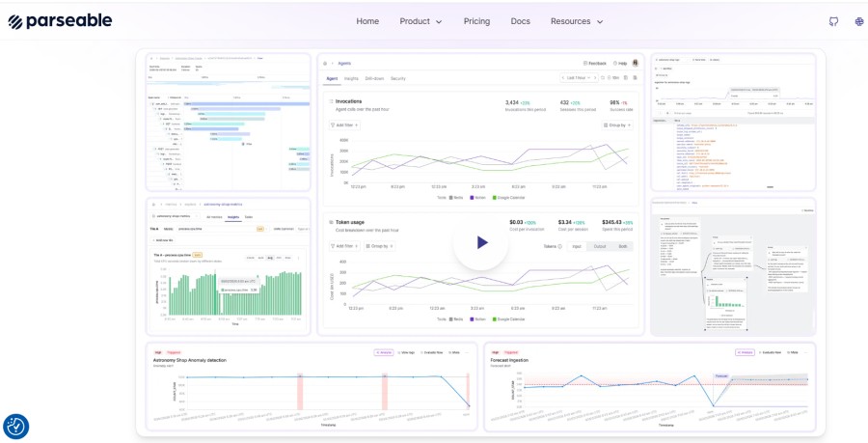Viewport: 868px width, 443px height.
Task: Click the Help button in Agents panel
Action: click(x=619, y=63)
